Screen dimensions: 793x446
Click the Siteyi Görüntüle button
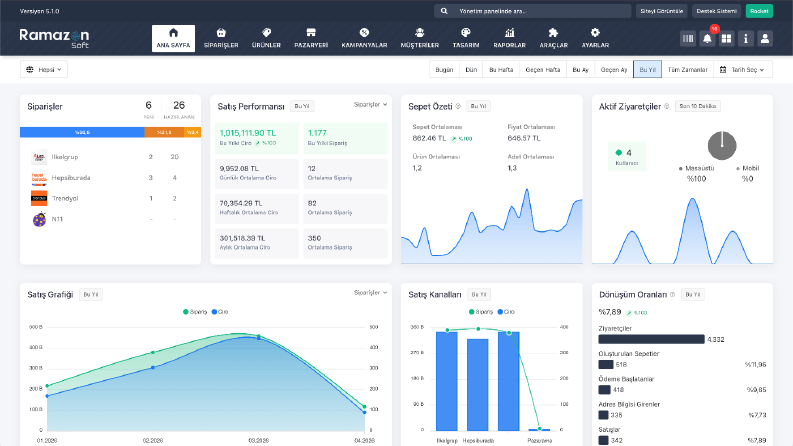[x=662, y=11]
